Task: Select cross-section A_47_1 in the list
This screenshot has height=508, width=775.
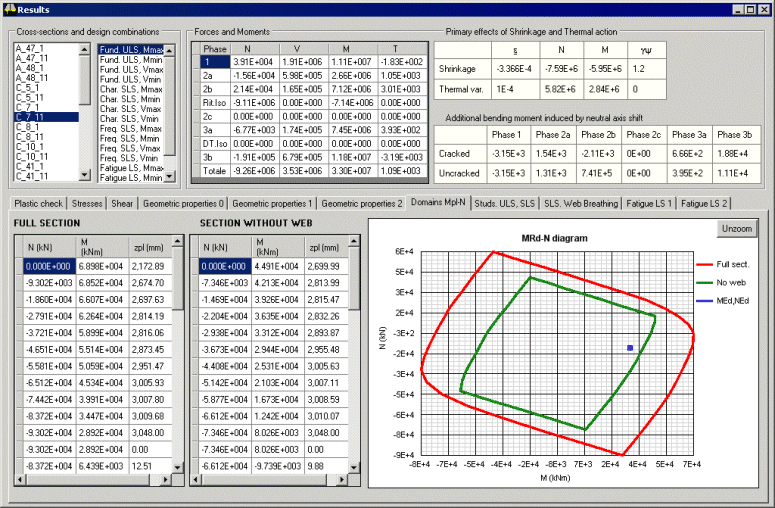Action: [30, 47]
